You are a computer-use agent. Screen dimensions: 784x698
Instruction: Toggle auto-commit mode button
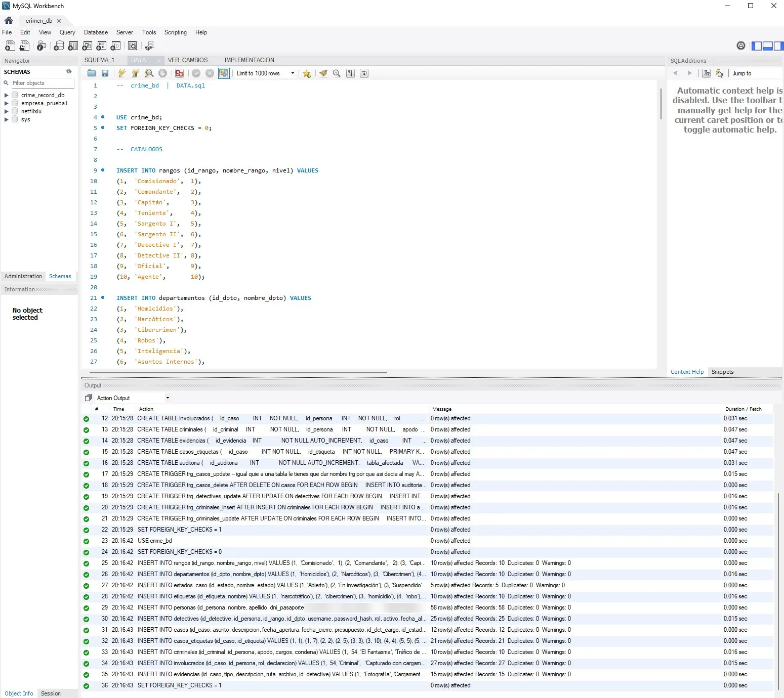coord(224,73)
